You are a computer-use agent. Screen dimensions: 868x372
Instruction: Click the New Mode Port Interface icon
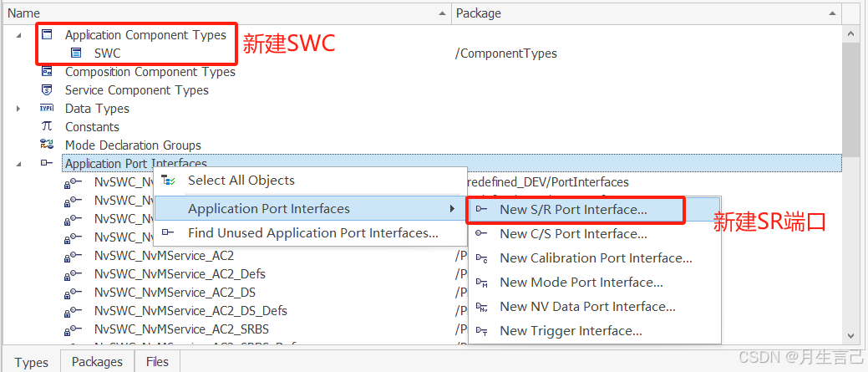[x=482, y=283]
